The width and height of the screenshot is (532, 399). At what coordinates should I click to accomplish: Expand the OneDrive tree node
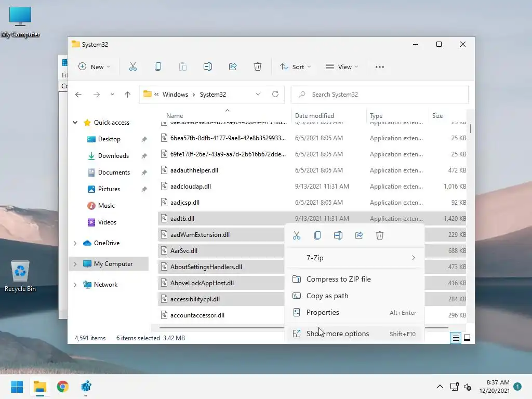(75, 243)
